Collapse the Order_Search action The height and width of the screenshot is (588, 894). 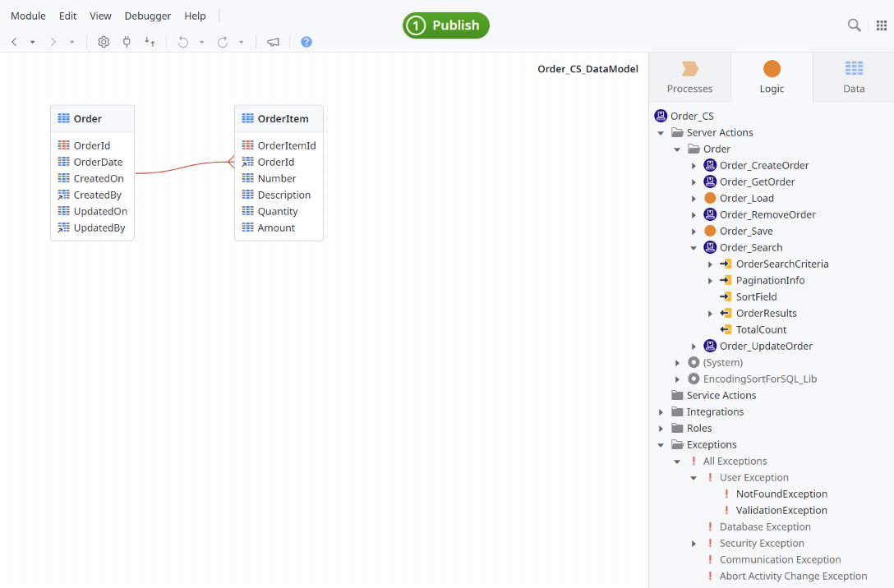694,248
